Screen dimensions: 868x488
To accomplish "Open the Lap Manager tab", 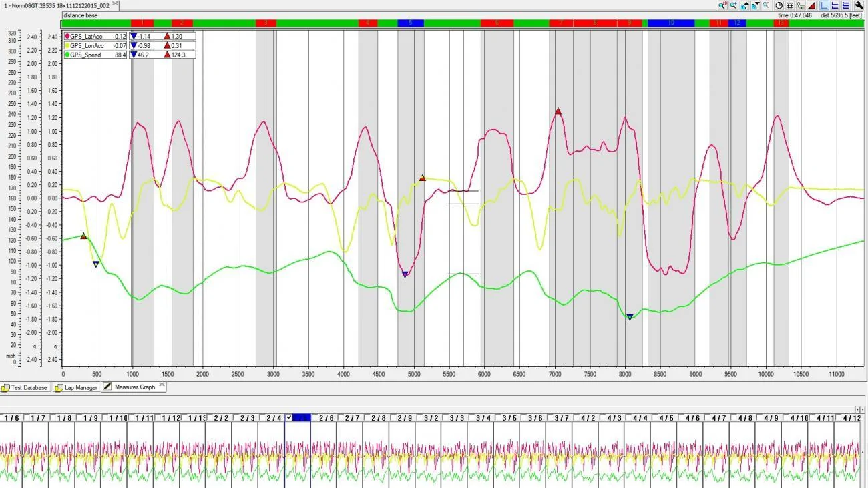I will 76,387.
